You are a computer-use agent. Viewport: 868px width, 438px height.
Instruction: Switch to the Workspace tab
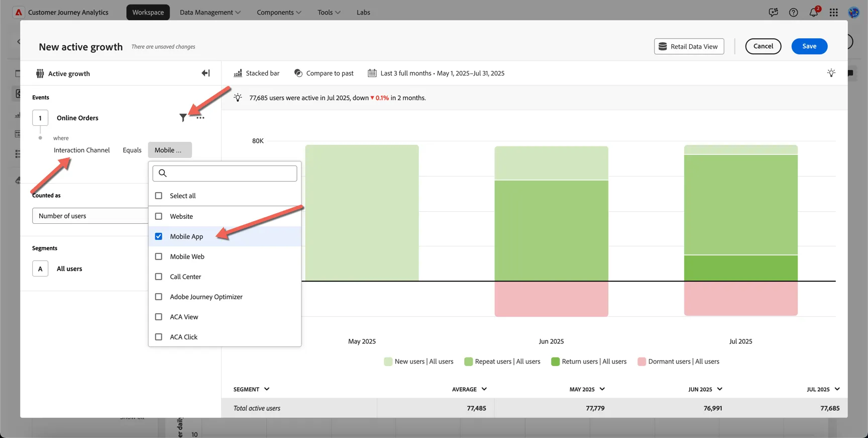148,12
